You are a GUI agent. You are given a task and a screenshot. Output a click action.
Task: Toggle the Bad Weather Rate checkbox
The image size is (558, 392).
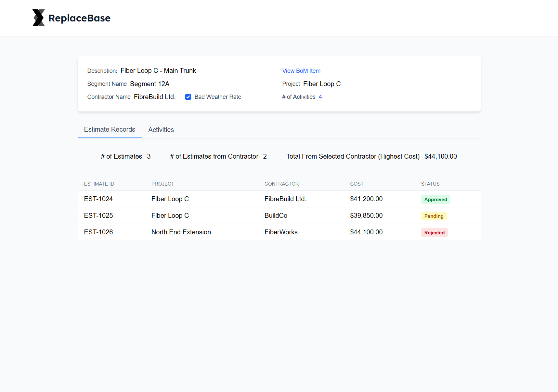click(188, 97)
